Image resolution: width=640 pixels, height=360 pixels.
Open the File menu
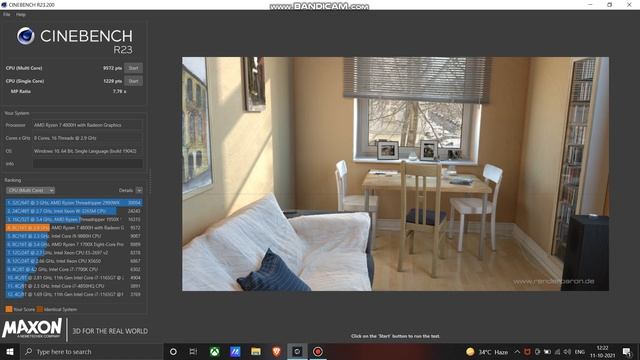[7, 14]
